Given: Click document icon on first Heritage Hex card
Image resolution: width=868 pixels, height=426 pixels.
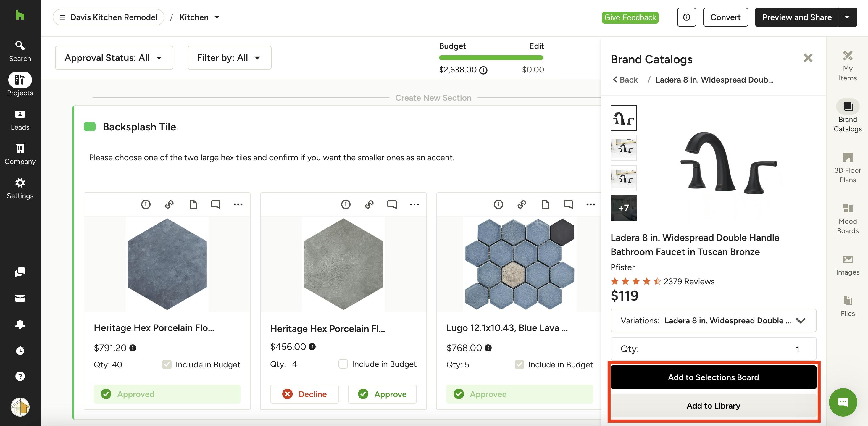Looking at the screenshot, I should [x=193, y=204].
